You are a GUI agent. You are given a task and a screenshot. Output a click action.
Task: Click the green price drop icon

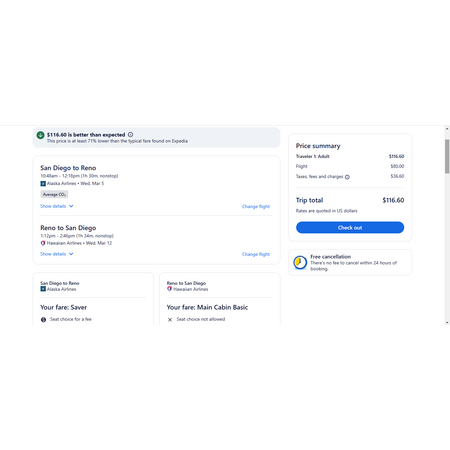tap(40, 135)
